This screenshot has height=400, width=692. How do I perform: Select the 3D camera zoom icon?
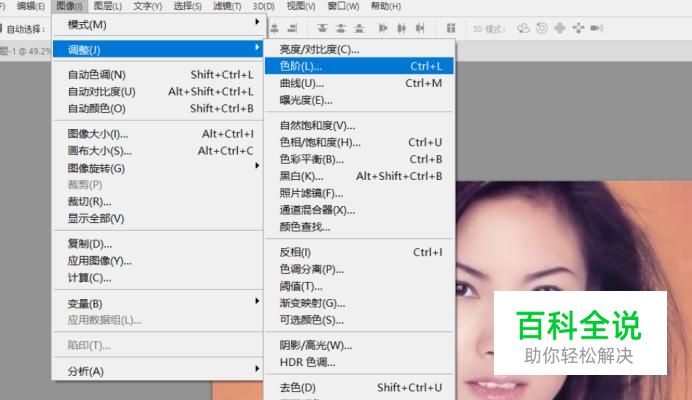[x=597, y=28]
